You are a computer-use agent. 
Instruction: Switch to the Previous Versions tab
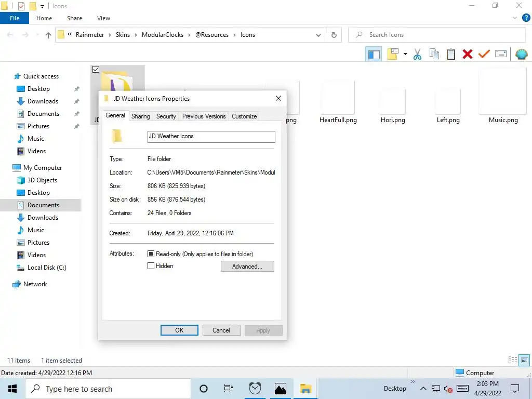pyautogui.click(x=204, y=116)
